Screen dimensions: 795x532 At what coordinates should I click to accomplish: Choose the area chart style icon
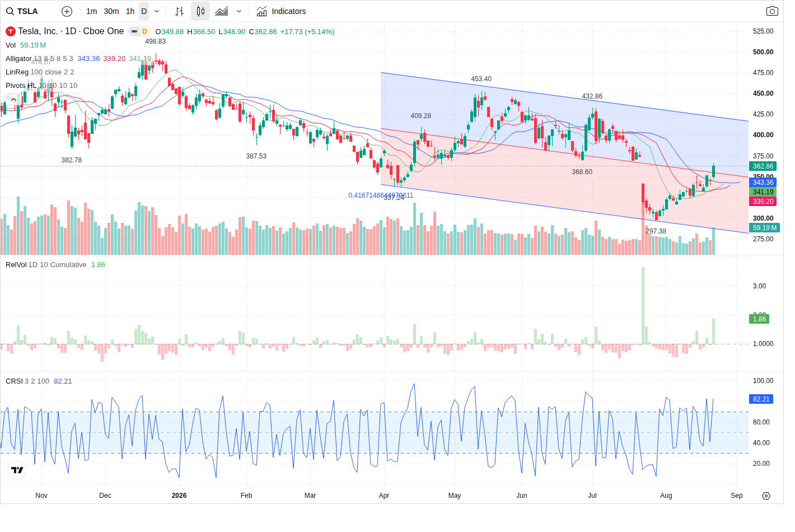click(x=222, y=11)
